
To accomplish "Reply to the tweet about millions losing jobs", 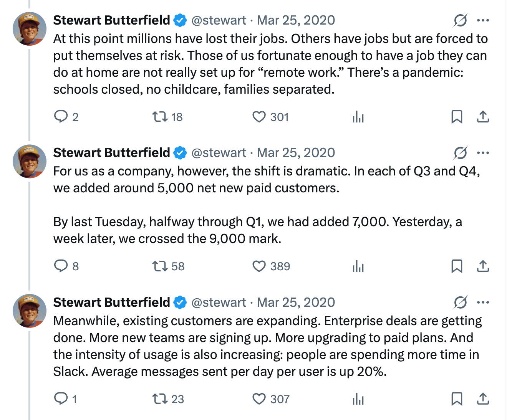I will click(x=61, y=116).
